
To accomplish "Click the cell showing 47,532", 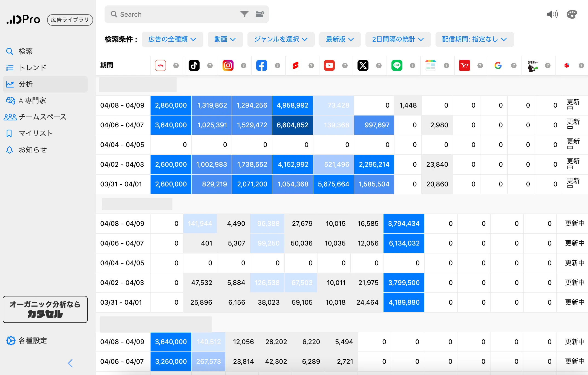I will click(x=200, y=283).
